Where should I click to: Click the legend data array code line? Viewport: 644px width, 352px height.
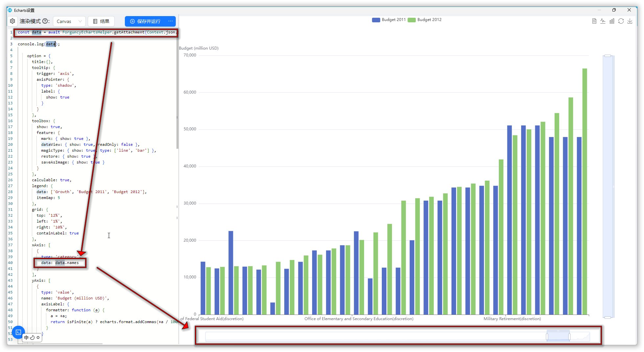click(92, 192)
